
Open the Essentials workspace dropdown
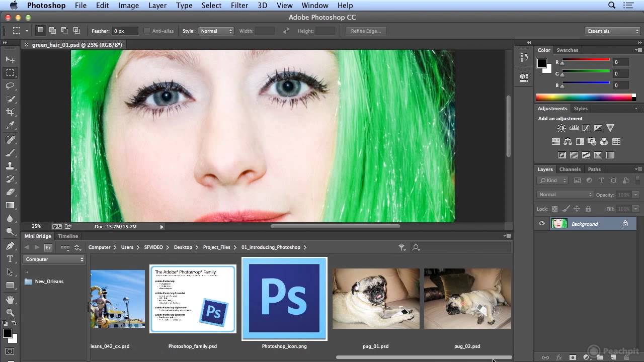coord(612,31)
